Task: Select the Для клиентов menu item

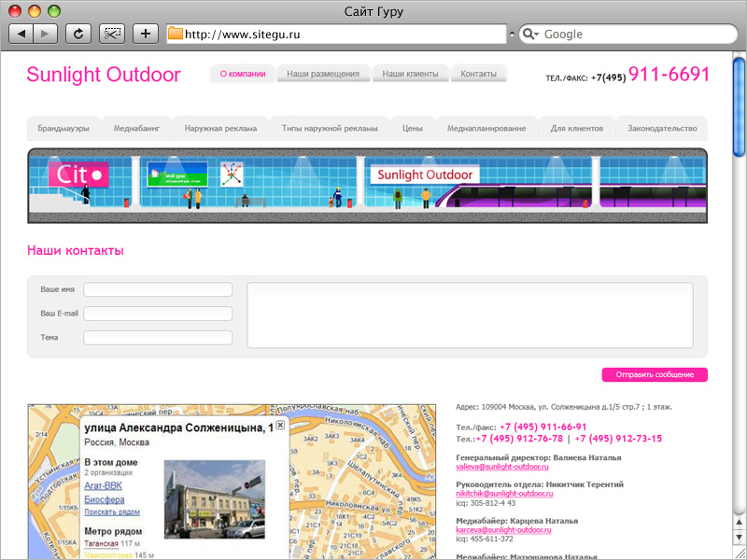Action: (x=577, y=128)
